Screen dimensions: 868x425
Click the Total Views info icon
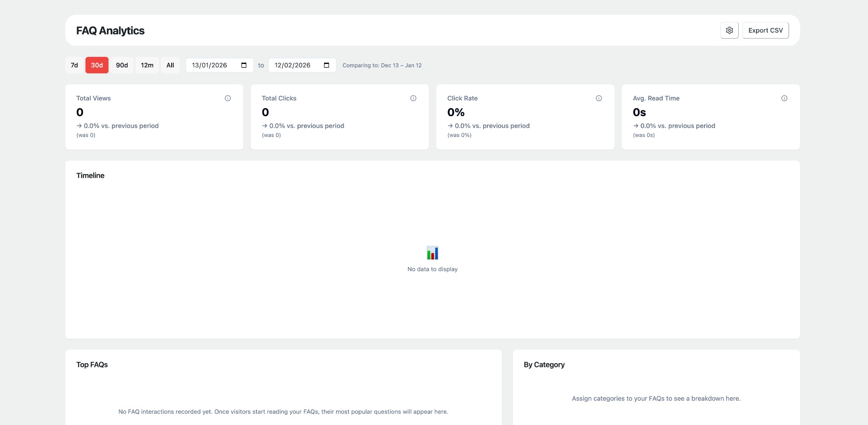(228, 98)
